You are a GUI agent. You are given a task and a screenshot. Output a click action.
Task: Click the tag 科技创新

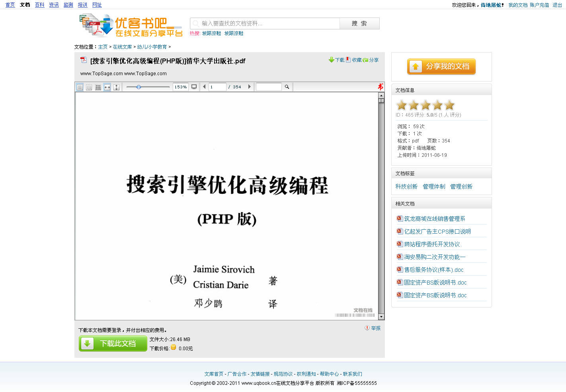tap(406, 187)
